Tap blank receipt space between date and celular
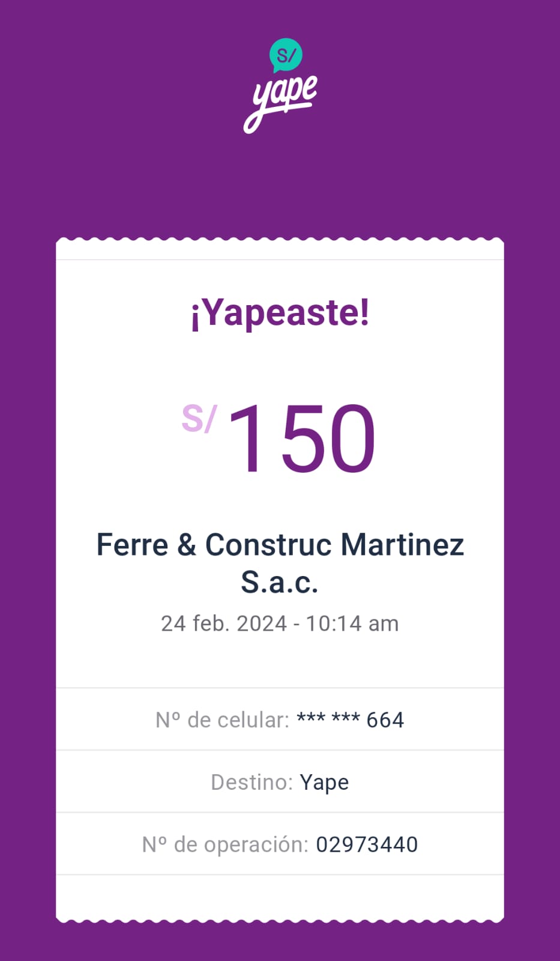Screen dimensions: 560x961 [280, 661]
